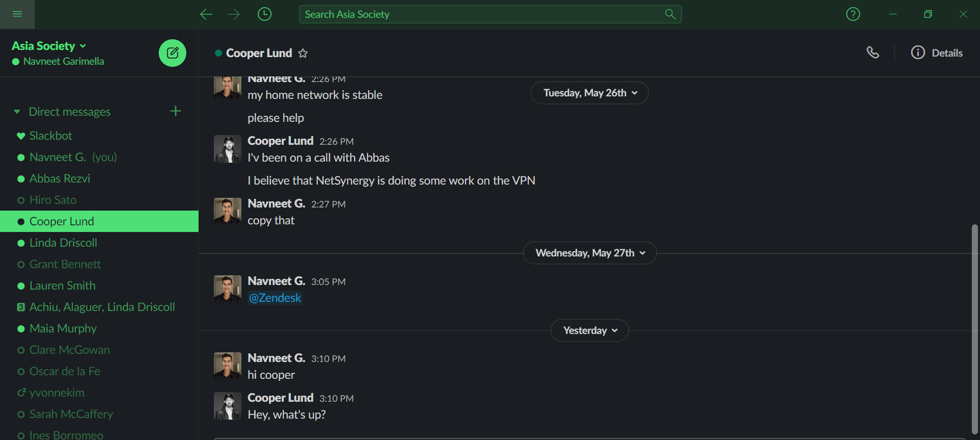The height and width of the screenshot is (440, 980).
Task: Start a call with Cooper Lund
Action: pyautogui.click(x=873, y=53)
